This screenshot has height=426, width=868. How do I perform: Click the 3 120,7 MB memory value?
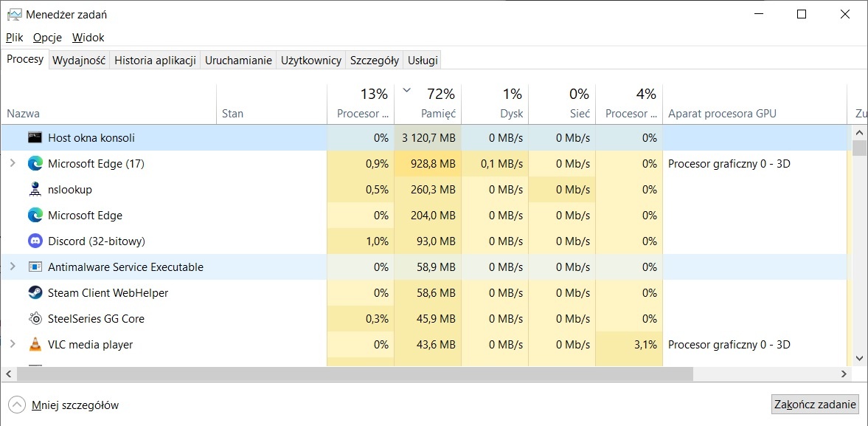[x=429, y=137]
